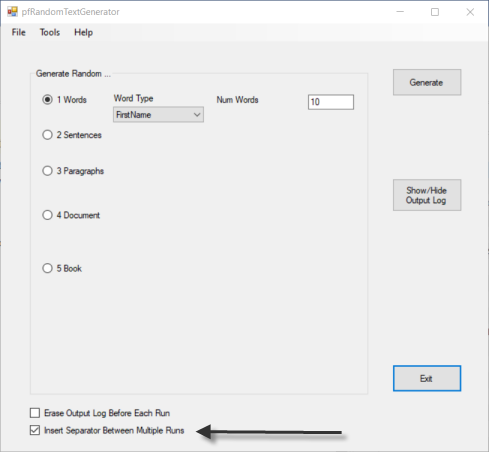Open the Tools menu
Screen dimensions: 489x452
[x=50, y=32]
